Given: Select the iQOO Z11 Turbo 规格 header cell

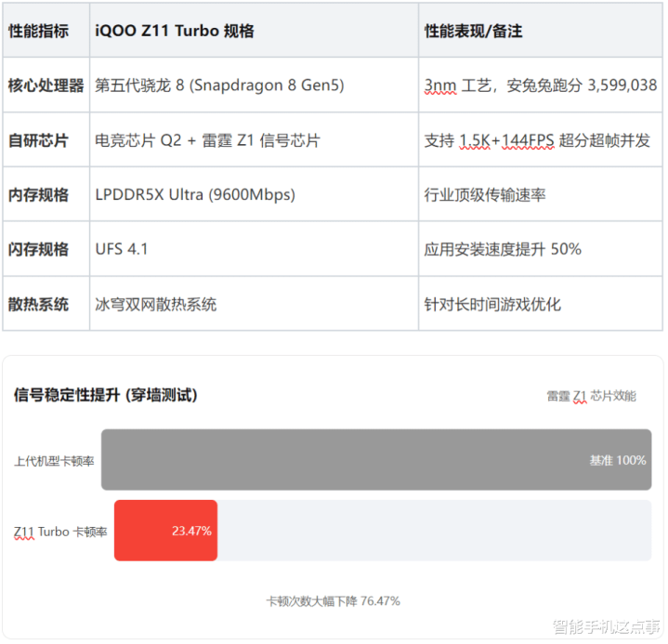Looking at the screenshot, I should tap(174, 31).
